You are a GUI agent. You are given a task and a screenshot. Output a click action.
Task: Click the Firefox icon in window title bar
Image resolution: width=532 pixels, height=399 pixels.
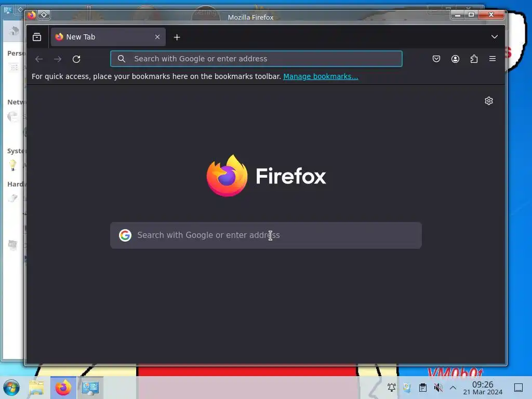(32, 15)
